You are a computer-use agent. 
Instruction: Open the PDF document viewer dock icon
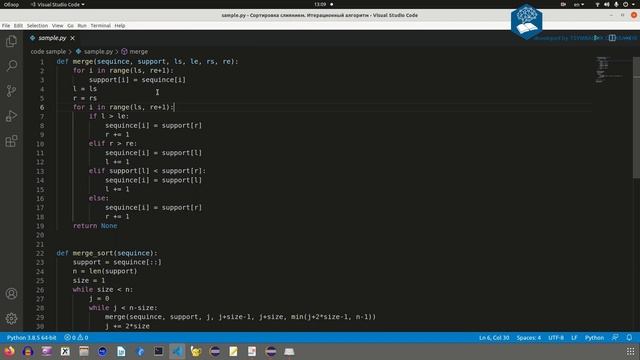tap(252, 351)
